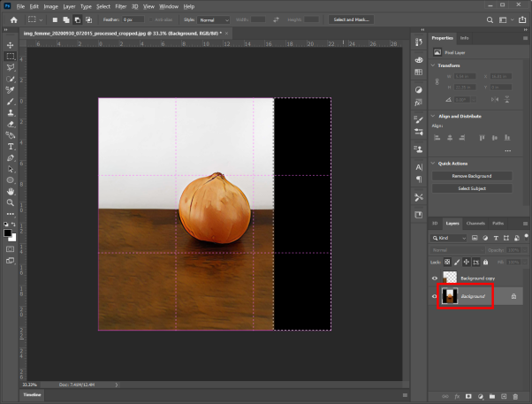Viewport: 532px width, 404px height.
Task: Open the marquee tool preset dropdown arrow
Action: tap(41, 20)
